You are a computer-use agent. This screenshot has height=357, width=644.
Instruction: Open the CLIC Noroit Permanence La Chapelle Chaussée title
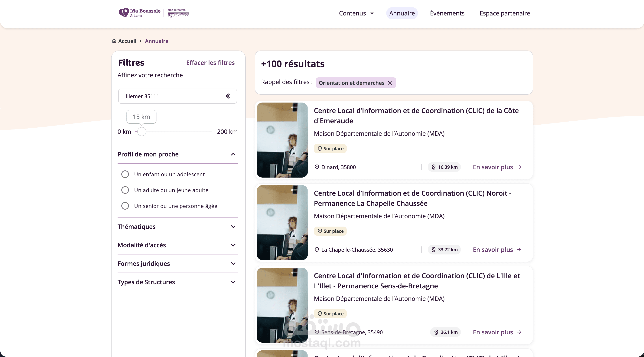click(412, 198)
